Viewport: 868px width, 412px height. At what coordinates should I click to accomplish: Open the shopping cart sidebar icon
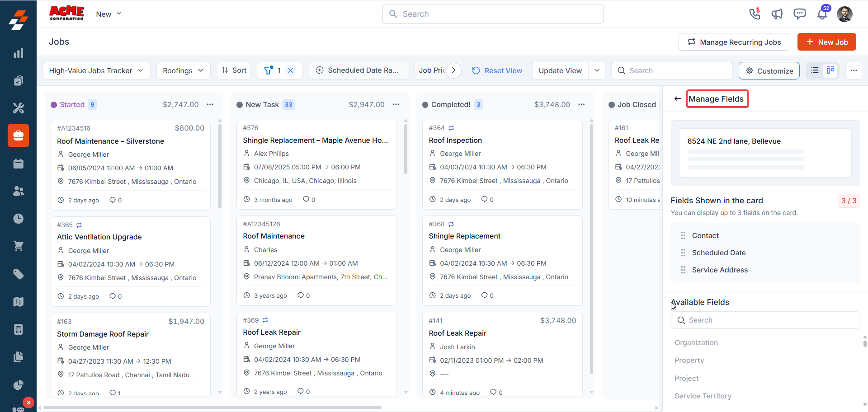18,246
